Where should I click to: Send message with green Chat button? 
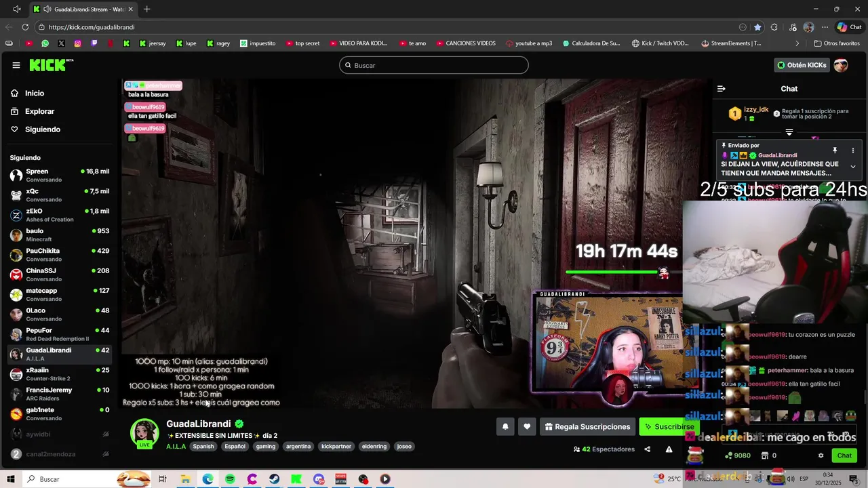click(x=844, y=455)
